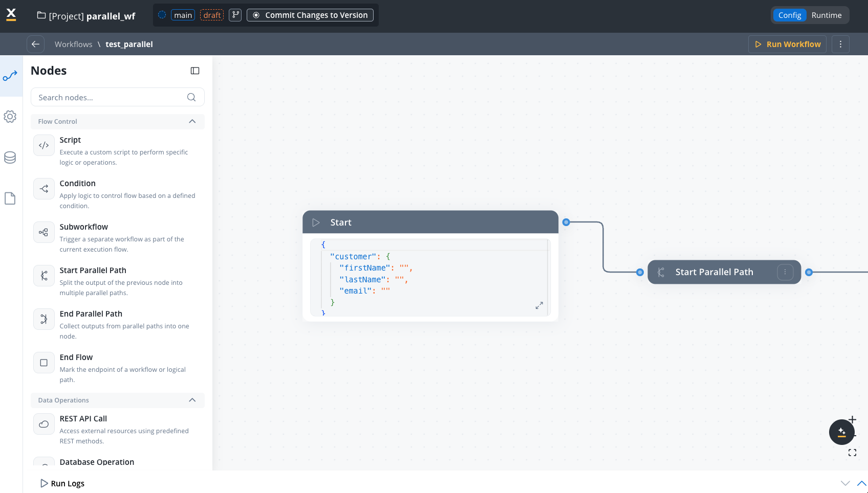The height and width of the screenshot is (493, 868).
Task: Collapse the Data Operations section
Action: tap(192, 400)
